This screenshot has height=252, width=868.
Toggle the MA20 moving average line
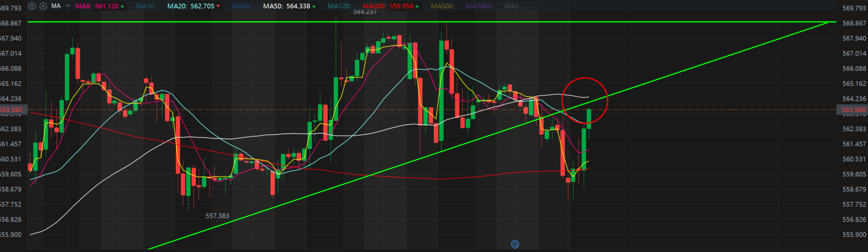coord(194,6)
